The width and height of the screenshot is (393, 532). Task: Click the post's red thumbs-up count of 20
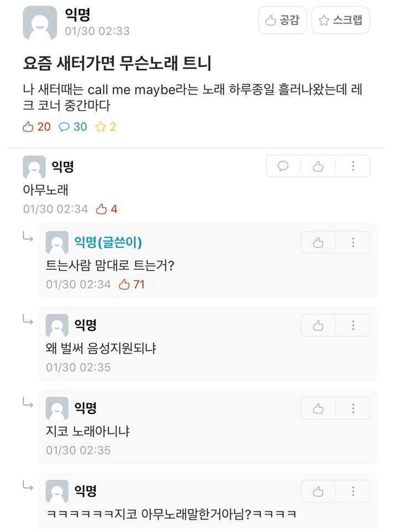point(37,127)
